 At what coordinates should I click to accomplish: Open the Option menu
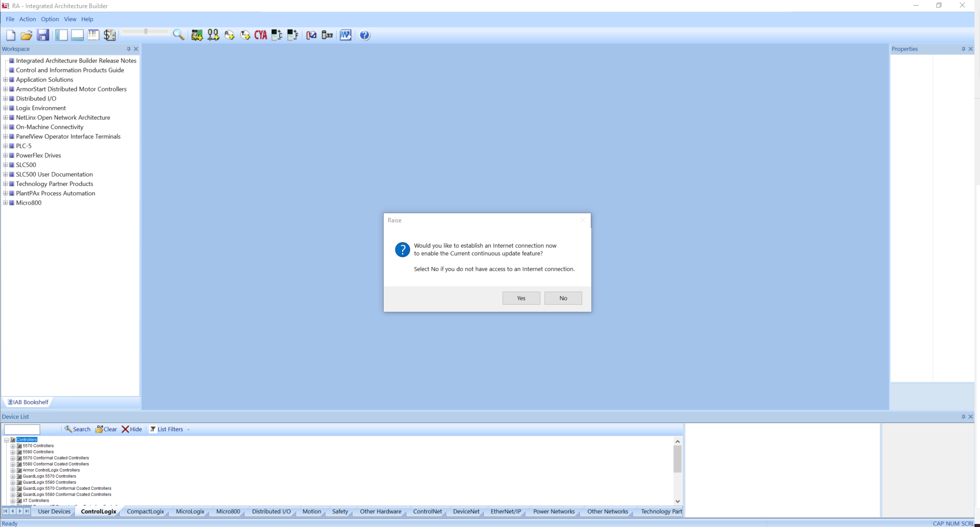(50, 19)
